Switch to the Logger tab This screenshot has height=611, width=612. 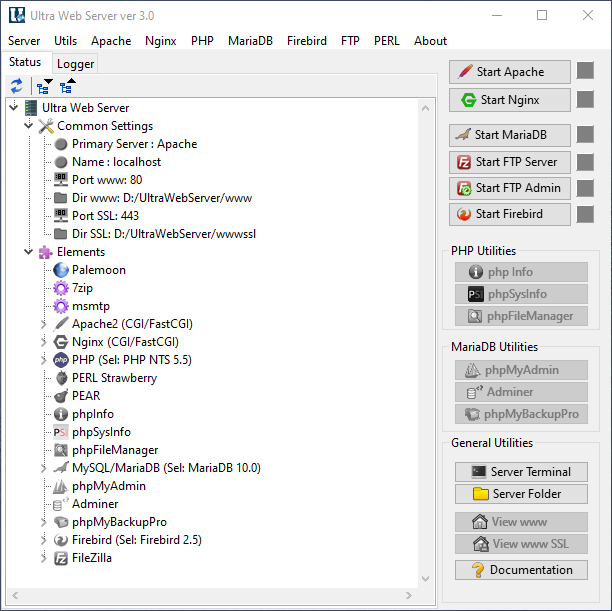pos(75,64)
